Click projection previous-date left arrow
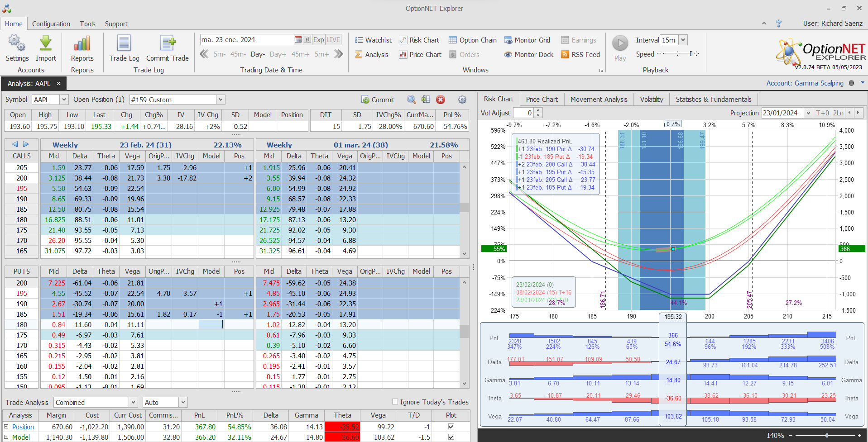Image resolution: width=868 pixels, height=442 pixels. click(x=849, y=113)
